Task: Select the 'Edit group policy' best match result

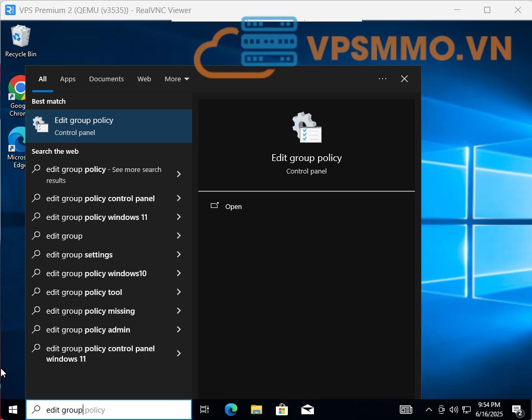Action: click(108, 126)
